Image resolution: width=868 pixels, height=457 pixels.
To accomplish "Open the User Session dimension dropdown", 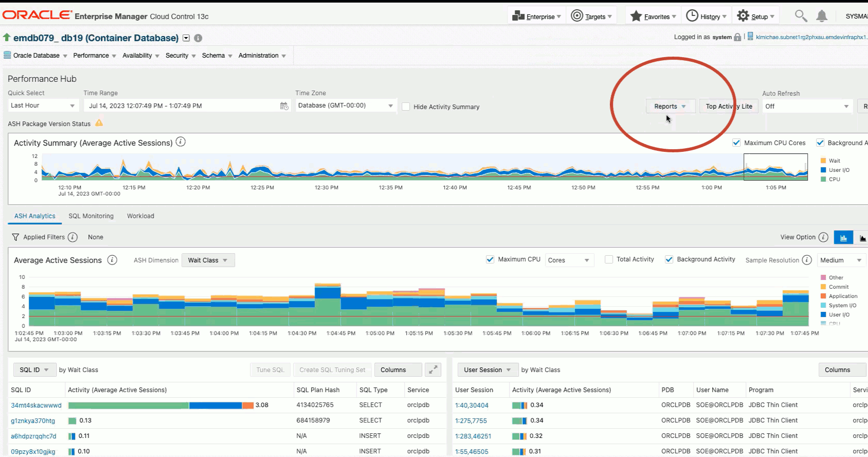I will (x=487, y=370).
